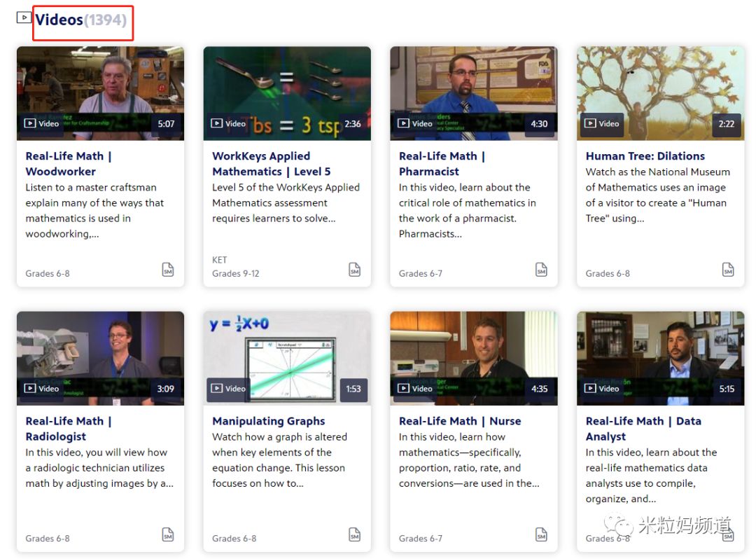The height and width of the screenshot is (559, 756).
Task: Open Real-Life Math Woodworker title link
Action: pyautogui.click(x=69, y=164)
